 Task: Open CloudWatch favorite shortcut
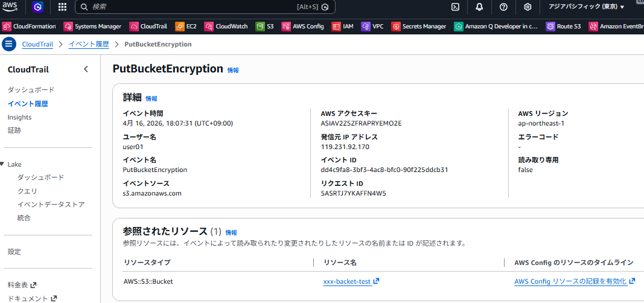coord(226,27)
